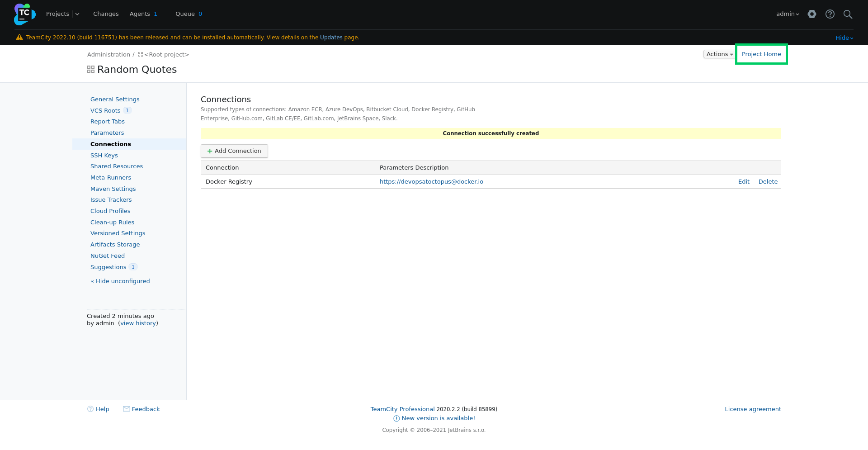The height and width of the screenshot is (450, 868).
Task: Click the root project icon in breadcrumb
Action: (x=141, y=54)
